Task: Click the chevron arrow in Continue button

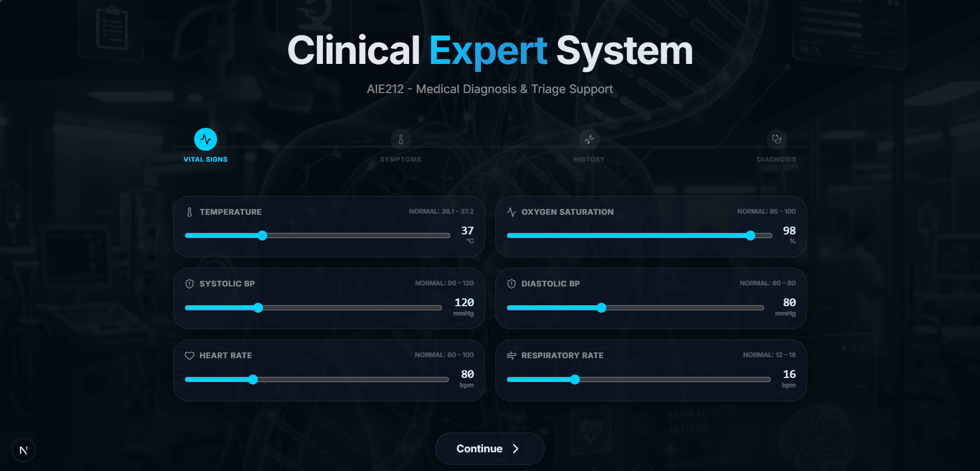Action: [x=516, y=449]
